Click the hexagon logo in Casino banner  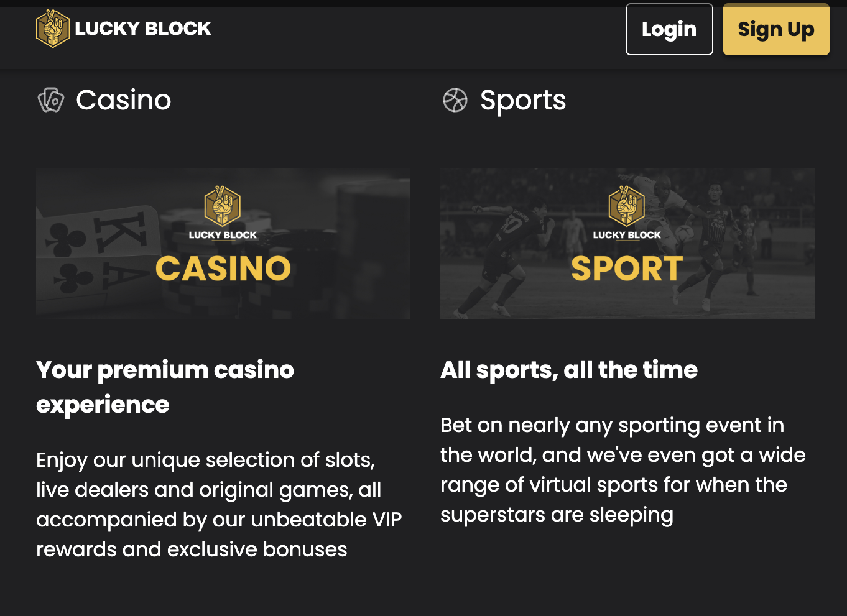[223, 206]
